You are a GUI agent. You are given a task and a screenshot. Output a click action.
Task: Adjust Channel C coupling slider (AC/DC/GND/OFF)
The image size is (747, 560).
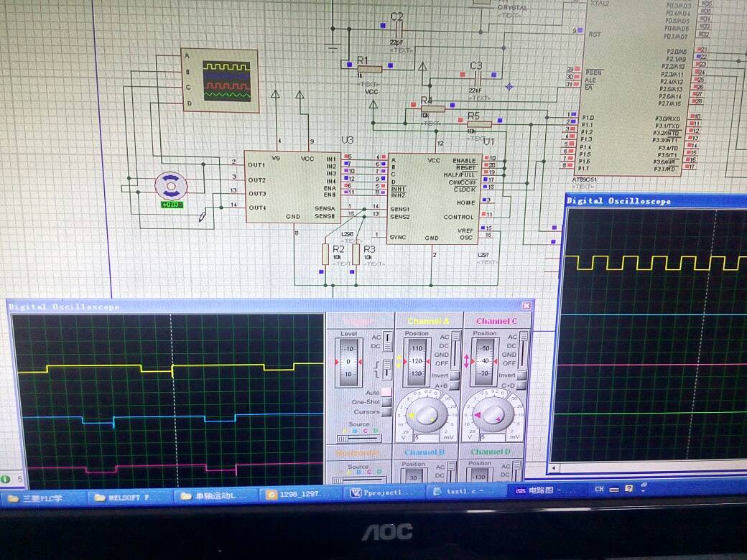pos(524,350)
